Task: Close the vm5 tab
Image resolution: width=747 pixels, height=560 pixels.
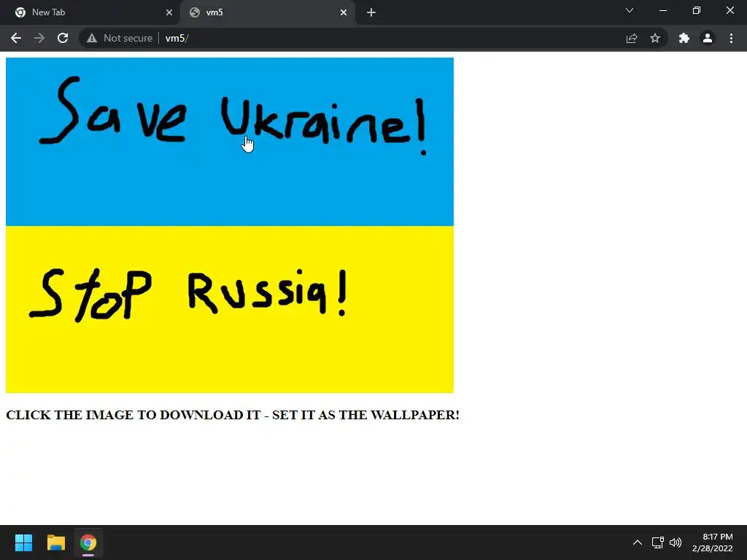Action: coord(344,12)
